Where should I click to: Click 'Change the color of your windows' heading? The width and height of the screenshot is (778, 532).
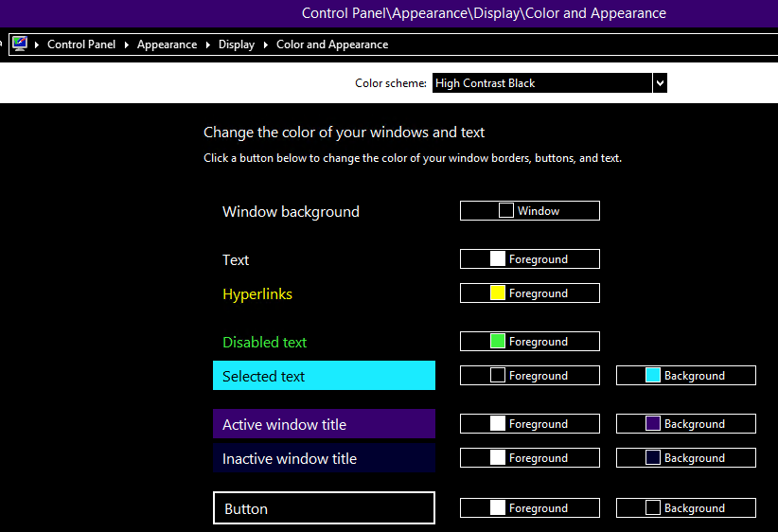coord(344,132)
